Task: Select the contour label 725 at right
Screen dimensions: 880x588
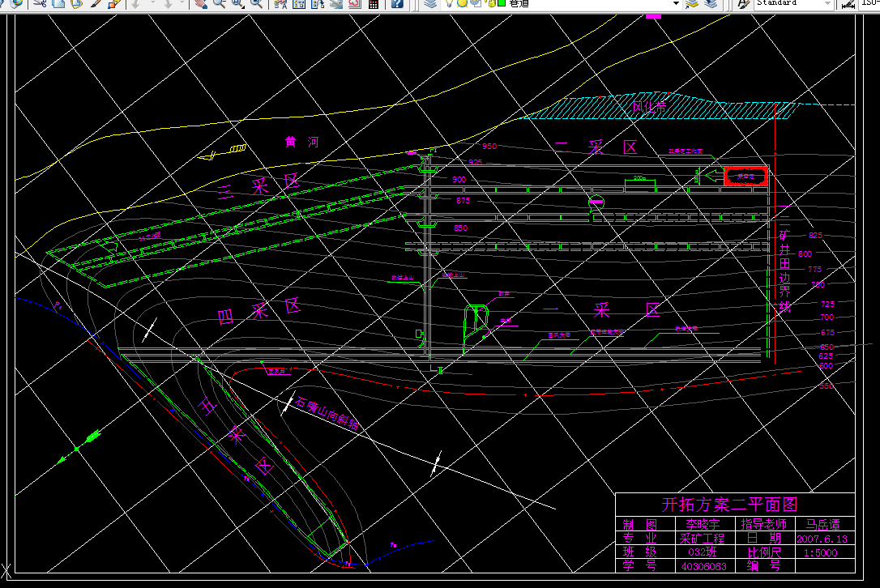Action: pos(828,304)
